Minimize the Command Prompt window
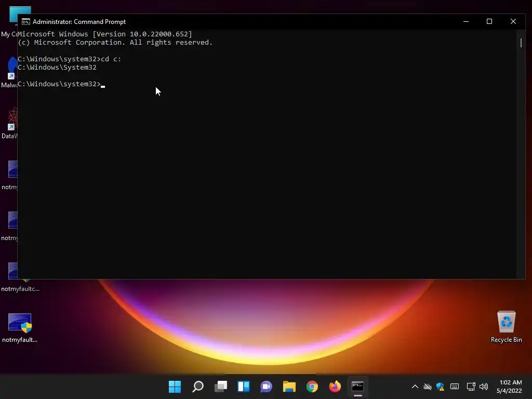This screenshot has width=532, height=399. coord(466,21)
